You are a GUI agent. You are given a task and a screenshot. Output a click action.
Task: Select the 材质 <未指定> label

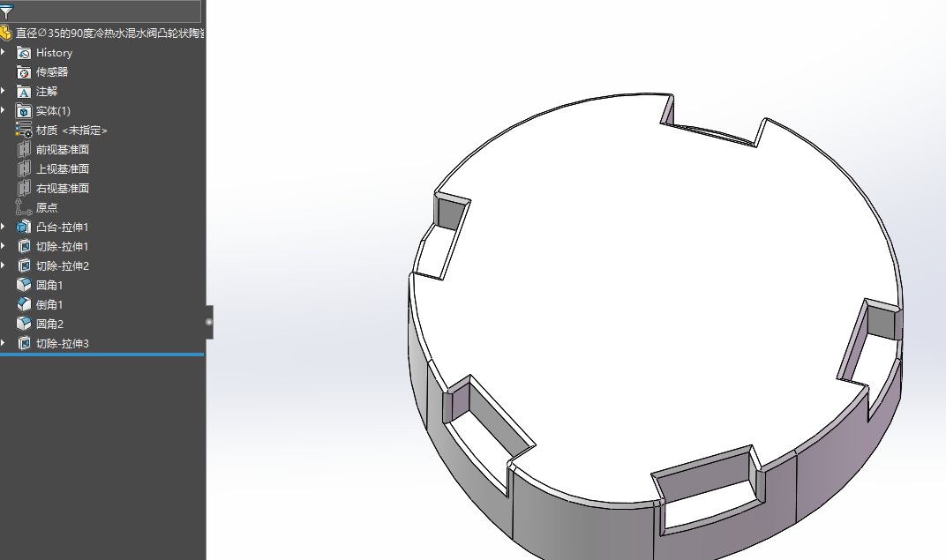click(x=71, y=131)
